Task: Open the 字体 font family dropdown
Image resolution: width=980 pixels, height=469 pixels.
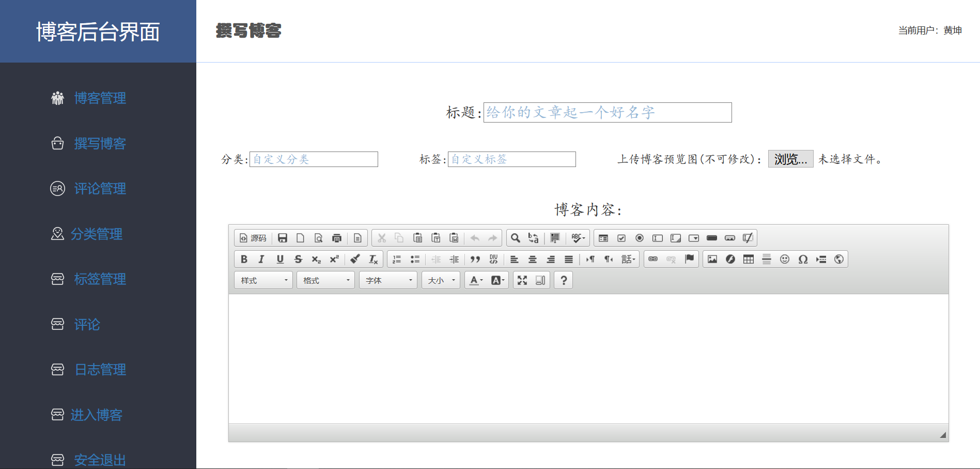Action: 387,280
